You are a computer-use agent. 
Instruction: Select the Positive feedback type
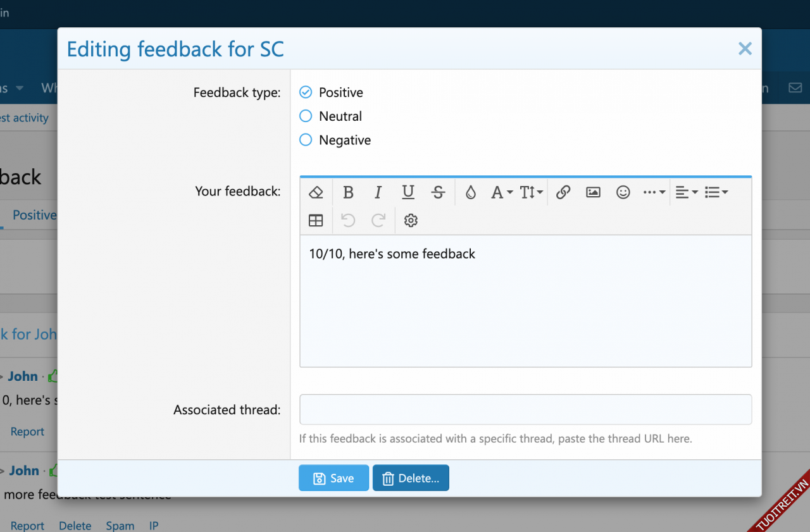click(306, 92)
